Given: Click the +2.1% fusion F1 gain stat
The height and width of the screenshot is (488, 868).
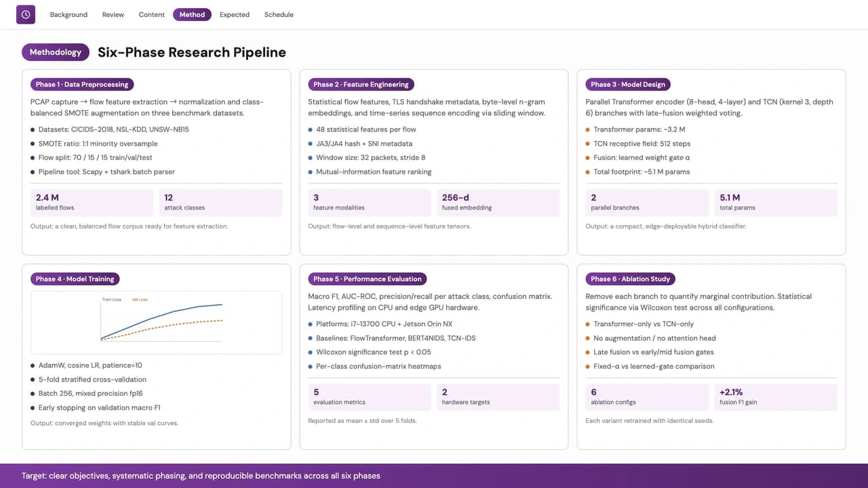Looking at the screenshot, I should click(x=776, y=396).
